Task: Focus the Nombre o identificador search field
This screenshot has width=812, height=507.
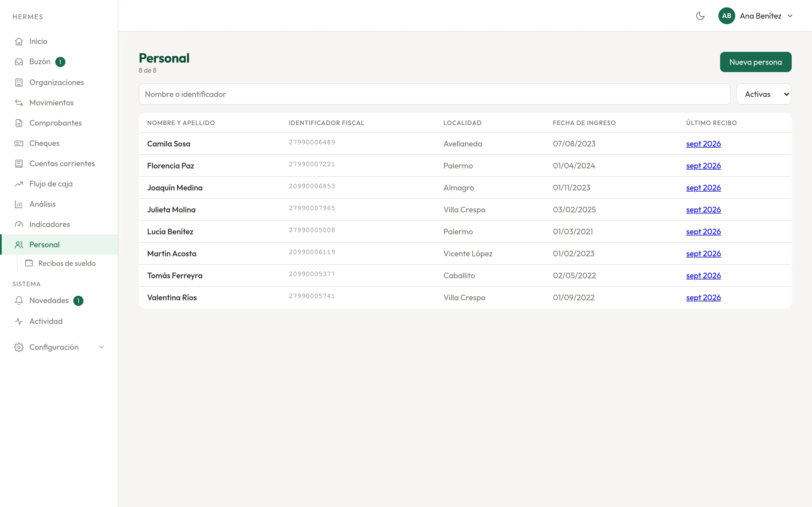Action: click(434, 94)
